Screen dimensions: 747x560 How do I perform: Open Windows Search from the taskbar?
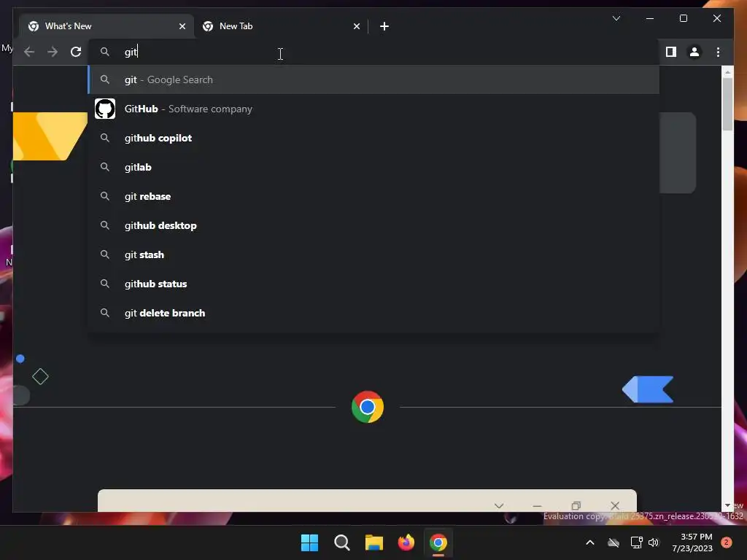tap(341, 542)
